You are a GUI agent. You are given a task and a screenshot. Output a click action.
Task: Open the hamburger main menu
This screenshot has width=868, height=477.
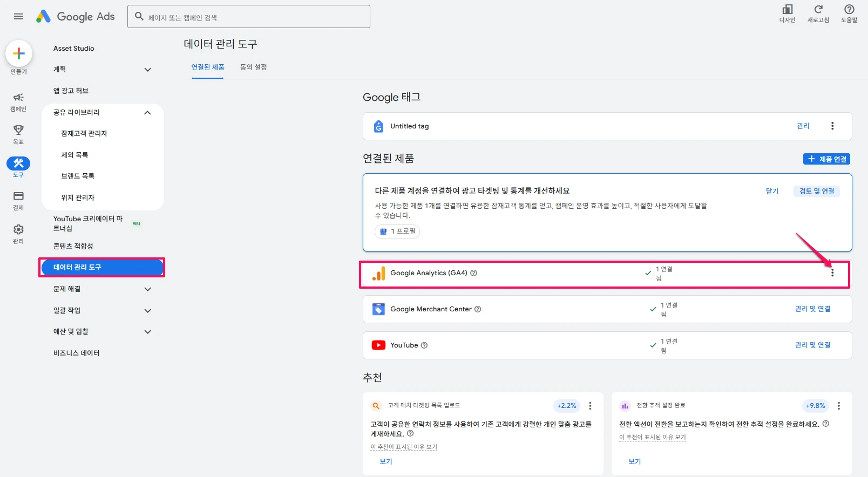click(x=18, y=16)
